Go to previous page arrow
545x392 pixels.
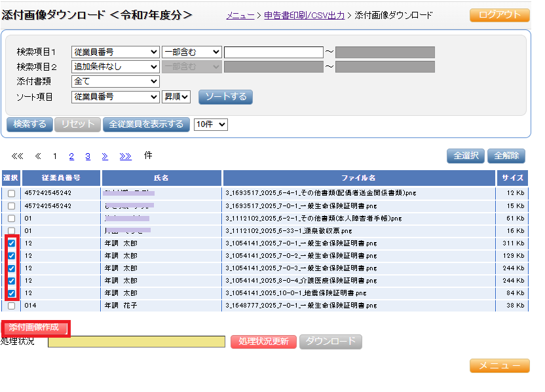(38, 156)
